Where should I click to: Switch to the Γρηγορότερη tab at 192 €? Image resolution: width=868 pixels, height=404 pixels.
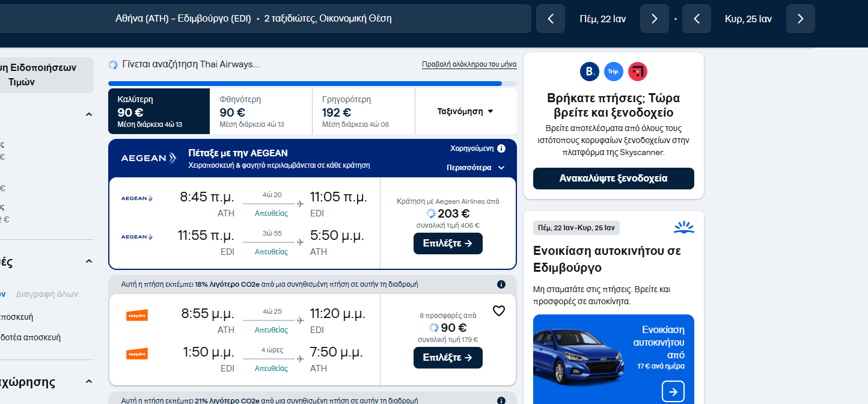[x=363, y=111]
